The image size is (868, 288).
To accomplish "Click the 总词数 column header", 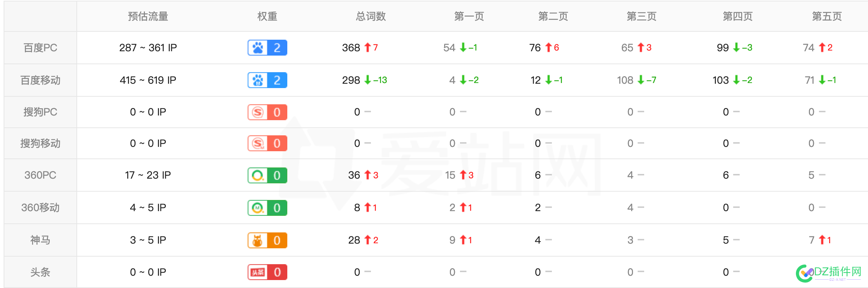I will 371,16.
